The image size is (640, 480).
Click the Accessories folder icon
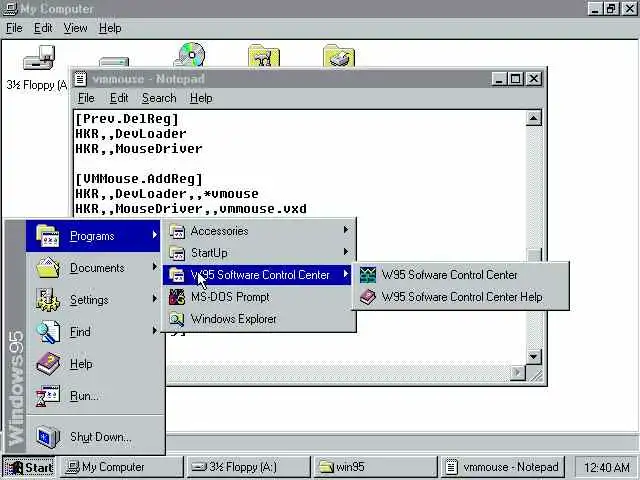[177, 231]
